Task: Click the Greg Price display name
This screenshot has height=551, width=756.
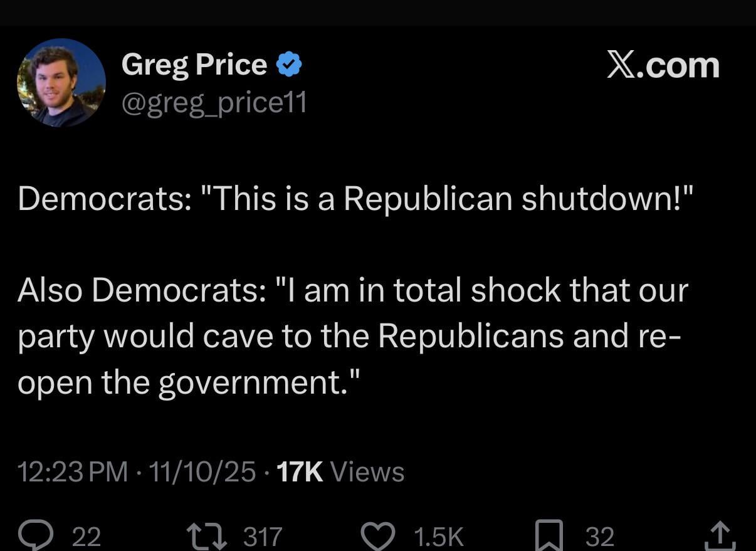Action: tap(194, 65)
